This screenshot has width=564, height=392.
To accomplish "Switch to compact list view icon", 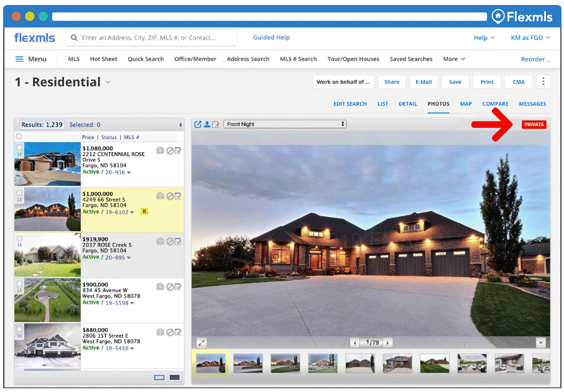I will [175, 377].
